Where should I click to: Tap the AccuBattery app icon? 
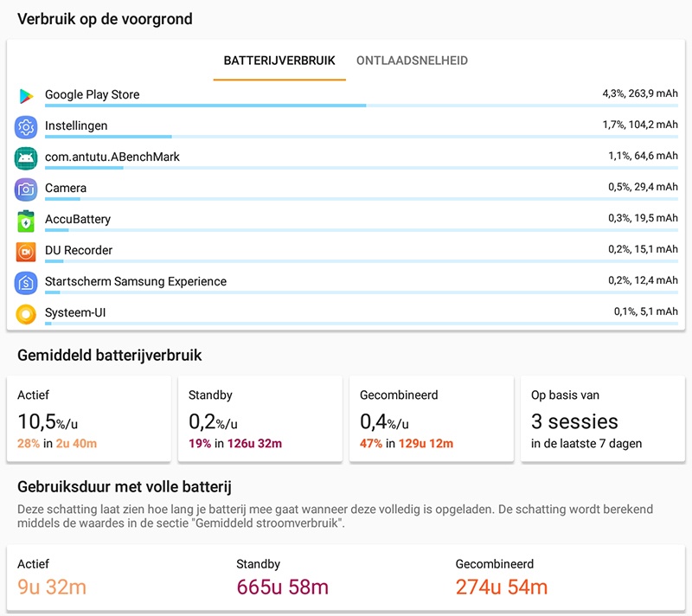[x=26, y=221]
